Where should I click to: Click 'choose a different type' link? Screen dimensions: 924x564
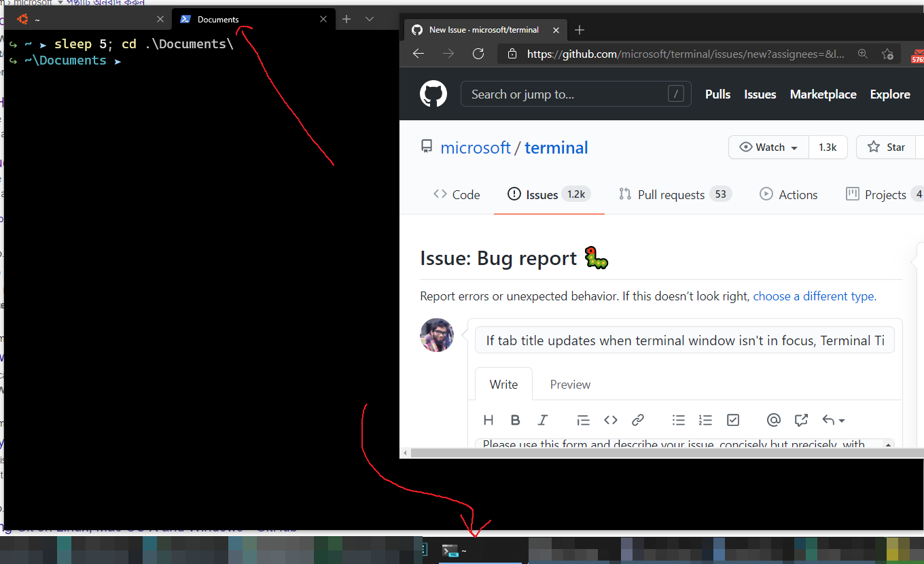point(815,296)
